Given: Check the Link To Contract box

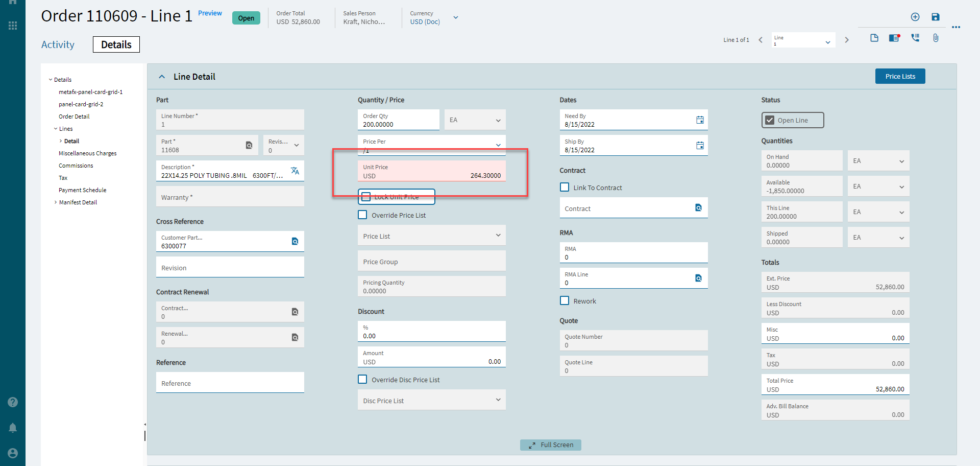Looking at the screenshot, I should click(x=565, y=188).
